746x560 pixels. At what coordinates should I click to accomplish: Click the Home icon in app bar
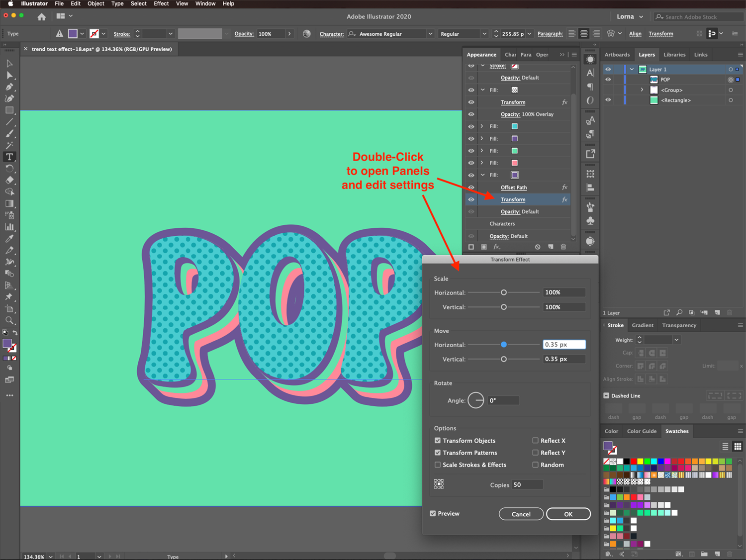pos(41,16)
